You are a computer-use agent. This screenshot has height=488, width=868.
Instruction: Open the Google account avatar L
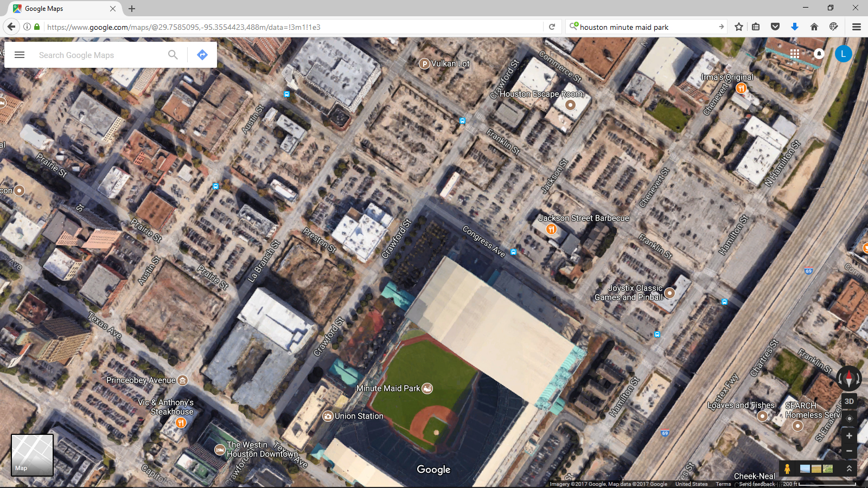point(844,54)
